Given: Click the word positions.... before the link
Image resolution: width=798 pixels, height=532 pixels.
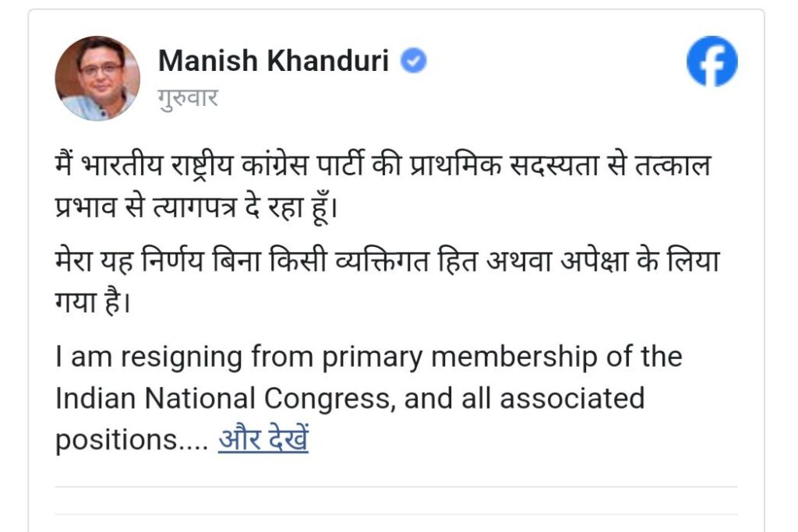Looking at the screenshot, I should click(x=131, y=441).
